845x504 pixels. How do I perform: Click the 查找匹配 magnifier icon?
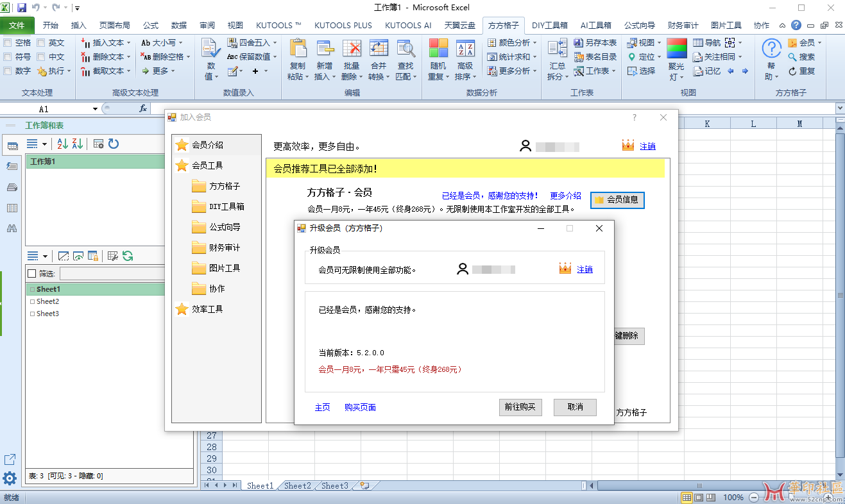click(x=405, y=49)
